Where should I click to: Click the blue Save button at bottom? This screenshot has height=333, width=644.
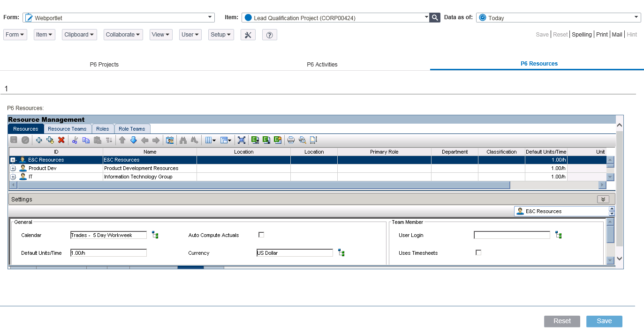pos(604,321)
